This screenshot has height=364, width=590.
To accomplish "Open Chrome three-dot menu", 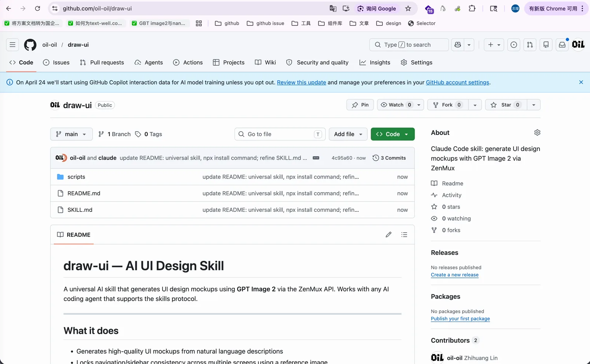I will (582, 8).
